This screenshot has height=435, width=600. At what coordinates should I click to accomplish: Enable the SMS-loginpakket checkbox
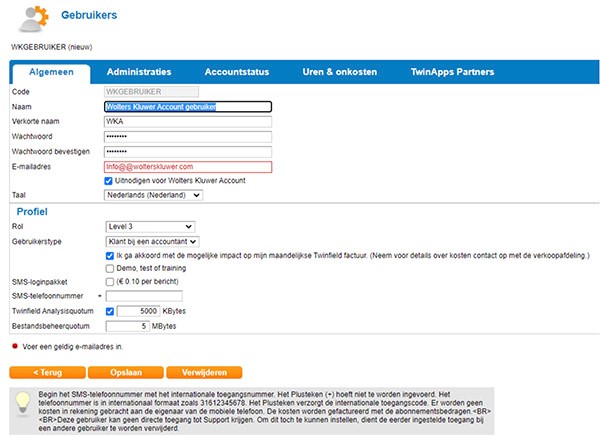(110, 282)
